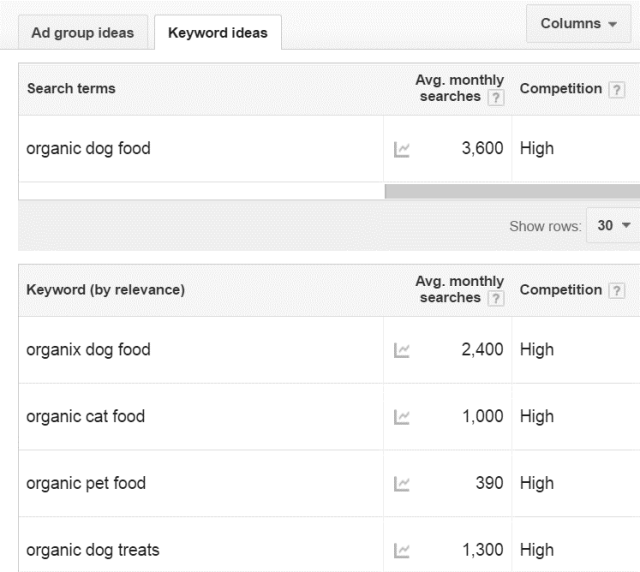Expand the Show rows 30 dropdown

click(614, 226)
